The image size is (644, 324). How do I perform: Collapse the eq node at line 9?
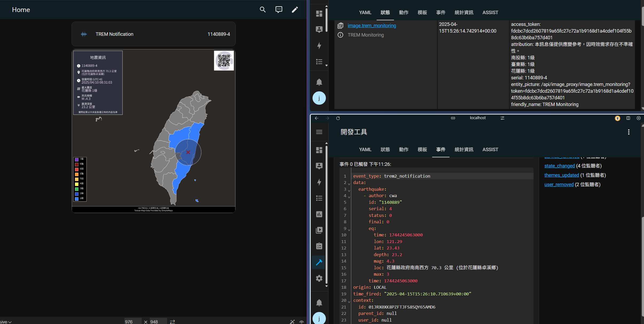(349, 230)
